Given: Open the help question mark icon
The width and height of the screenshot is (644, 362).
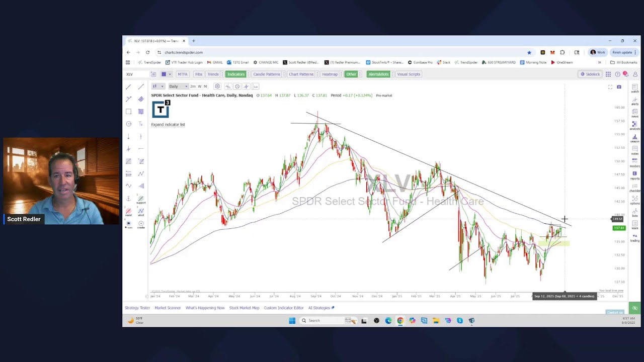Looking at the screenshot, I should click(x=617, y=74).
